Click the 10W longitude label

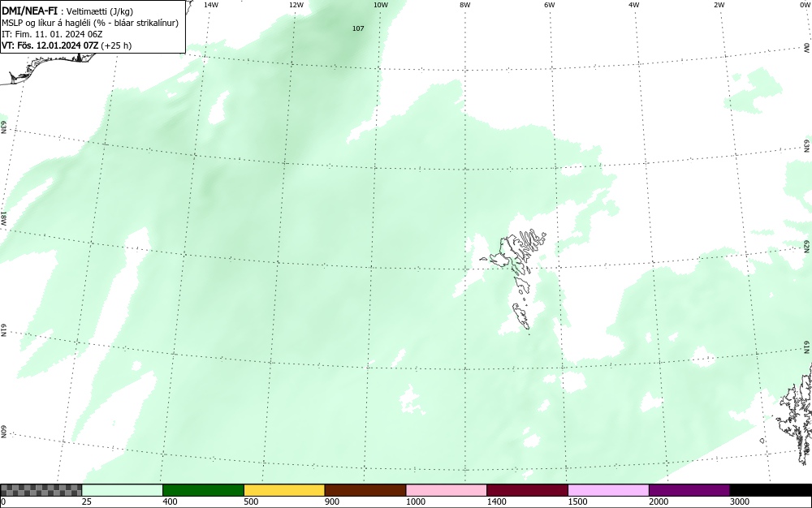click(x=381, y=5)
